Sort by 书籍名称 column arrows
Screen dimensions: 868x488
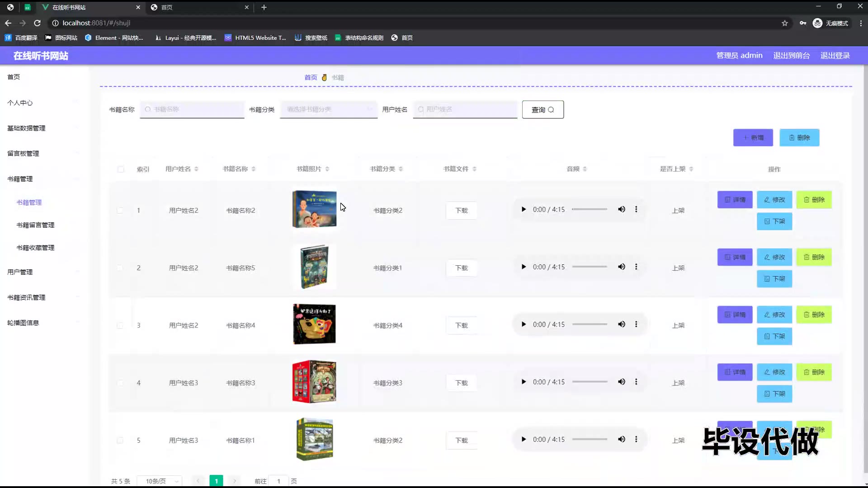[254, 169]
